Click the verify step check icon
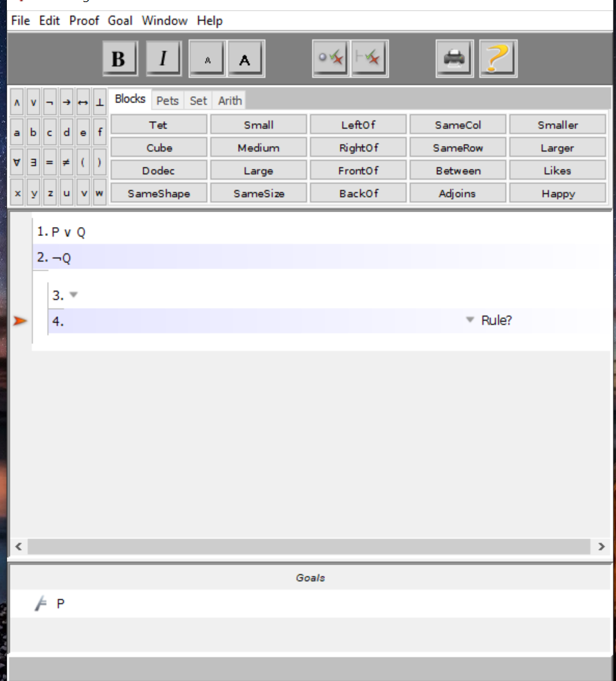616x681 pixels. tap(331, 59)
